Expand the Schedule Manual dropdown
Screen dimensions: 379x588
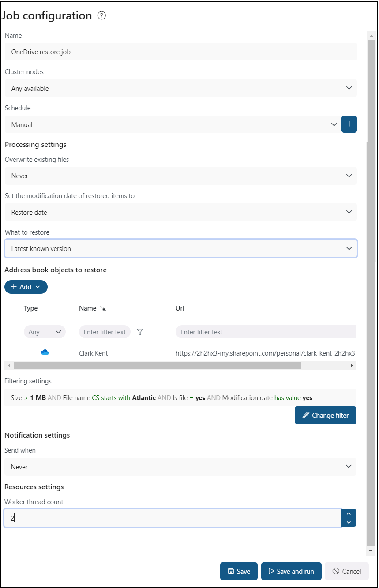point(172,124)
